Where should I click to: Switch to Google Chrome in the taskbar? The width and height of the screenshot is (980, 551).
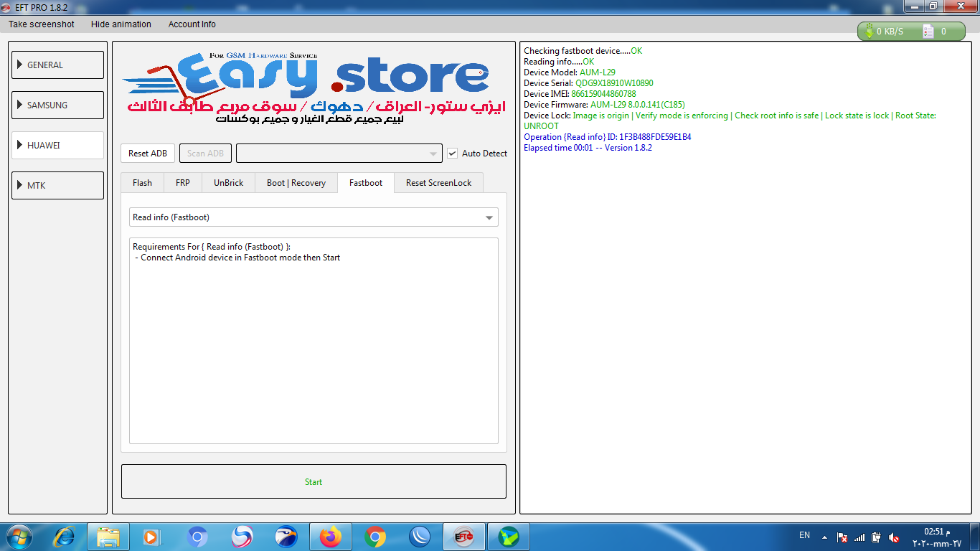coord(375,537)
